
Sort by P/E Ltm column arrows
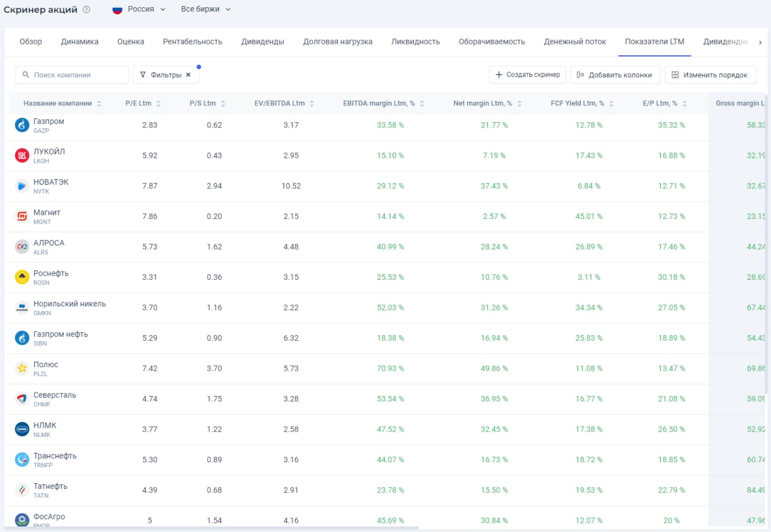pyautogui.click(x=158, y=104)
